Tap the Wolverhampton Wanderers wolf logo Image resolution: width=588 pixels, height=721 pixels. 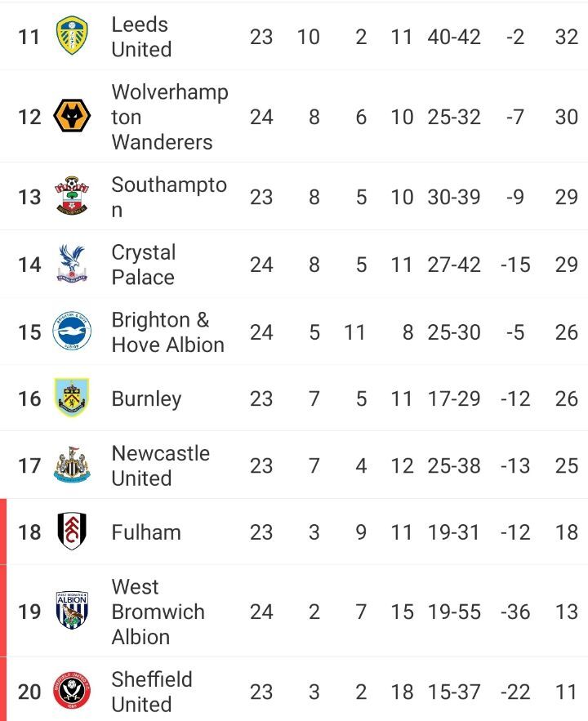point(72,117)
